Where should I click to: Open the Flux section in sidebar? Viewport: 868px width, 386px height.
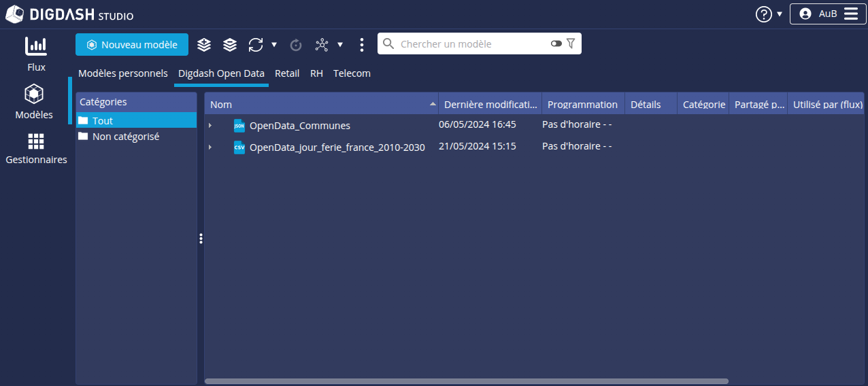pos(36,54)
